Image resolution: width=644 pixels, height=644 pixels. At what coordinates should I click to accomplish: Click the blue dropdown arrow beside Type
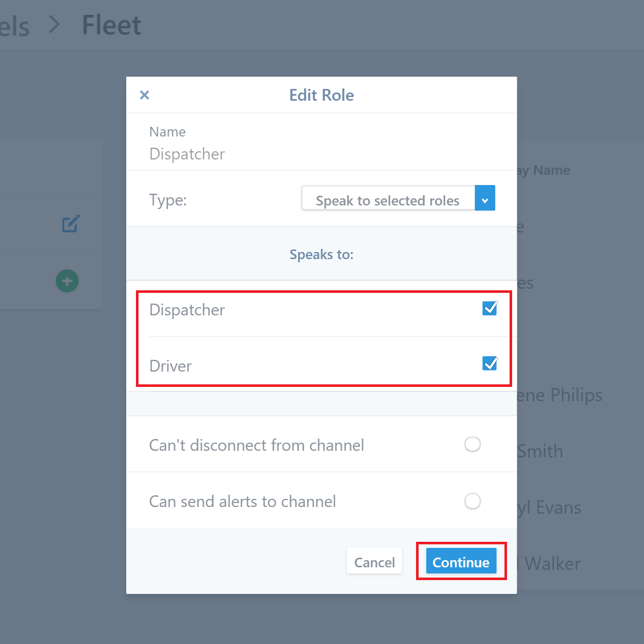(485, 198)
